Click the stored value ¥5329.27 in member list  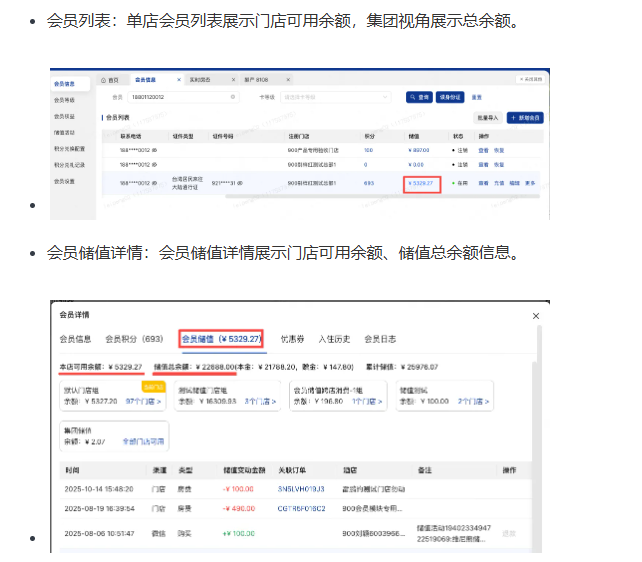(x=422, y=184)
